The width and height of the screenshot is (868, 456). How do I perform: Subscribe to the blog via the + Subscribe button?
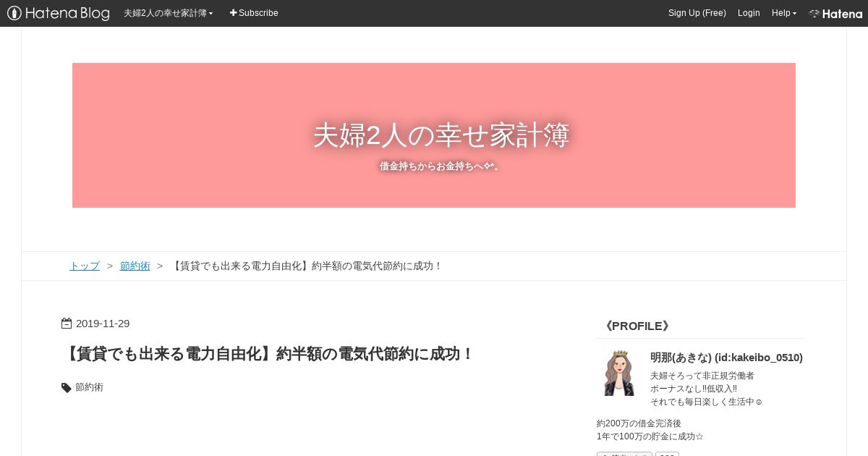254,13
